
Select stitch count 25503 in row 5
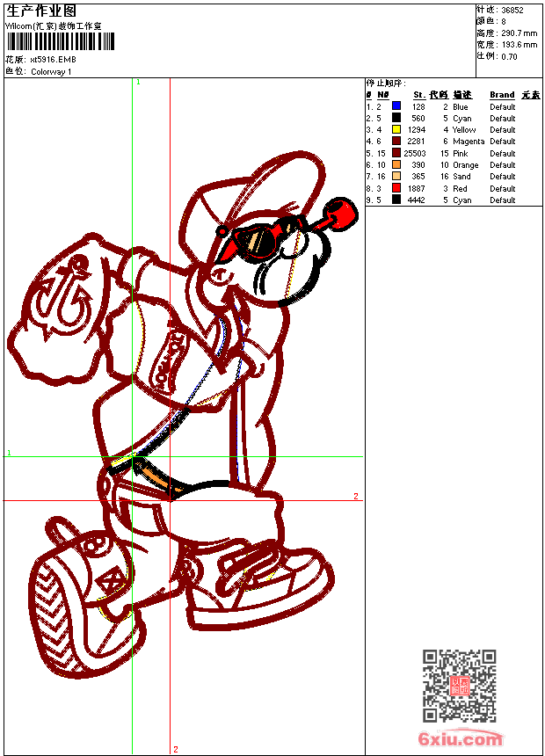pyautogui.click(x=415, y=154)
